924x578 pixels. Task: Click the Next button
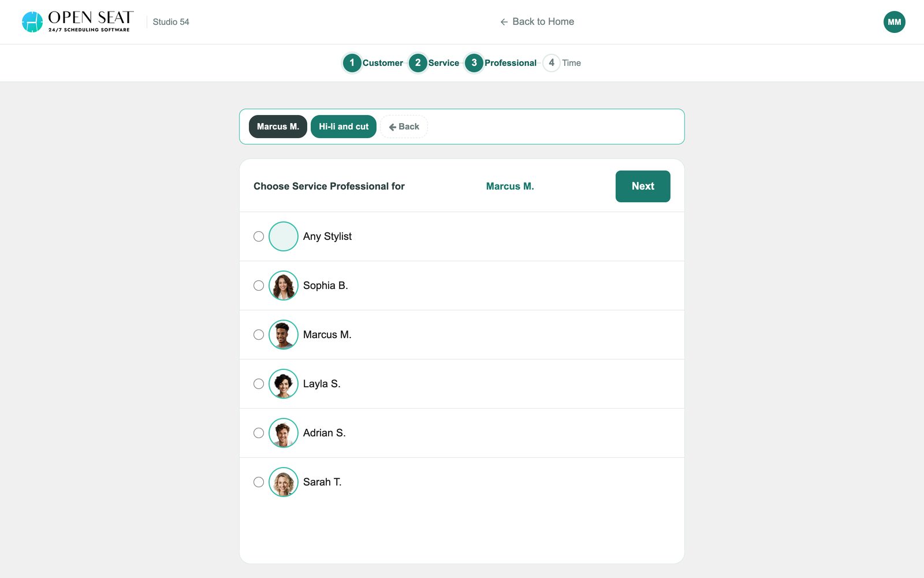643,186
